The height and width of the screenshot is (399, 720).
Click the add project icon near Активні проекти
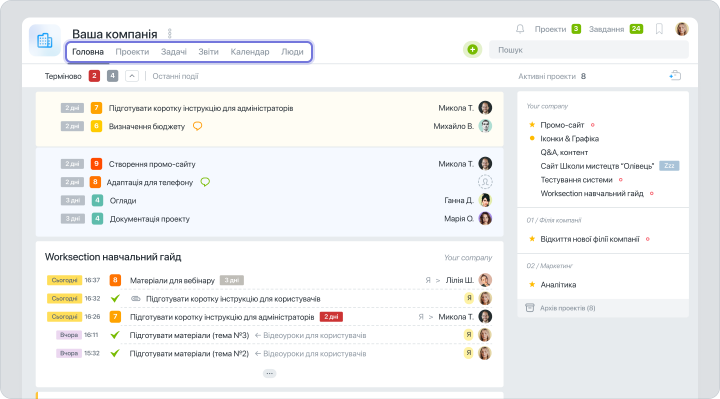coord(675,76)
